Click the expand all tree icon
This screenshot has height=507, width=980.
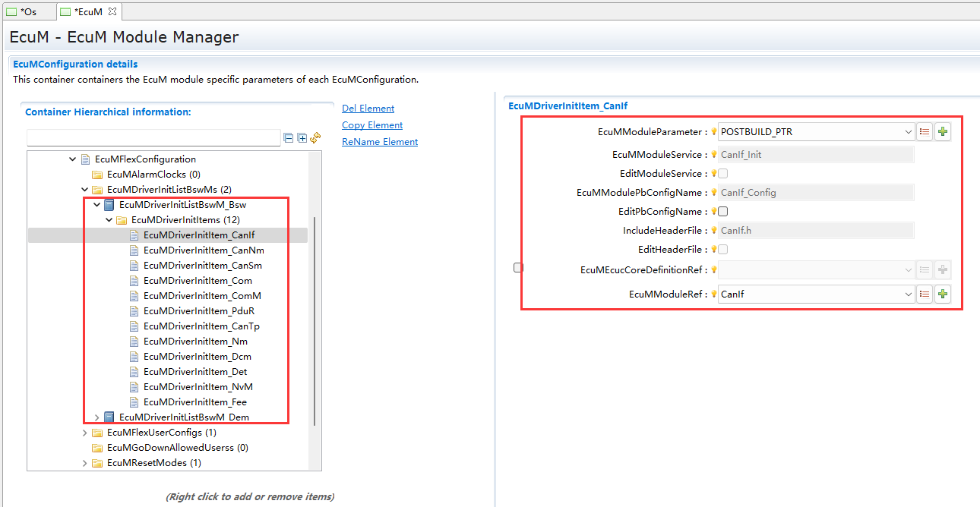302,138
